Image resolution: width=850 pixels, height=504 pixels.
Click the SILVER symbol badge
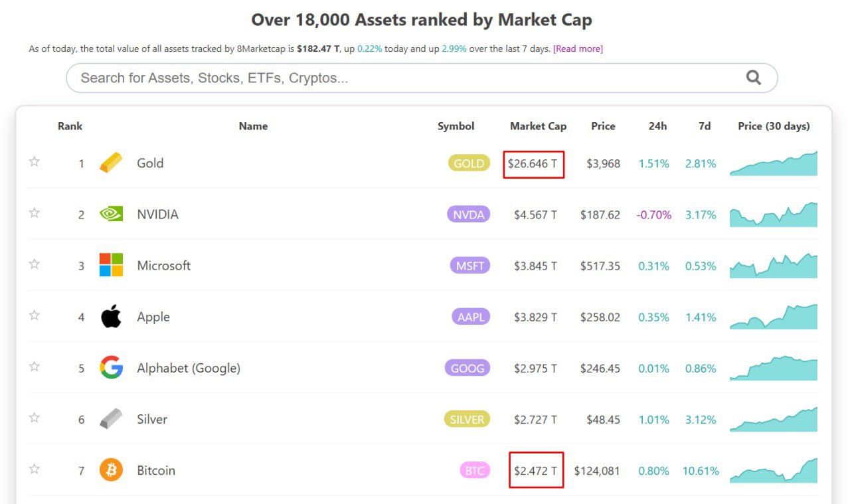coord(466,420)
